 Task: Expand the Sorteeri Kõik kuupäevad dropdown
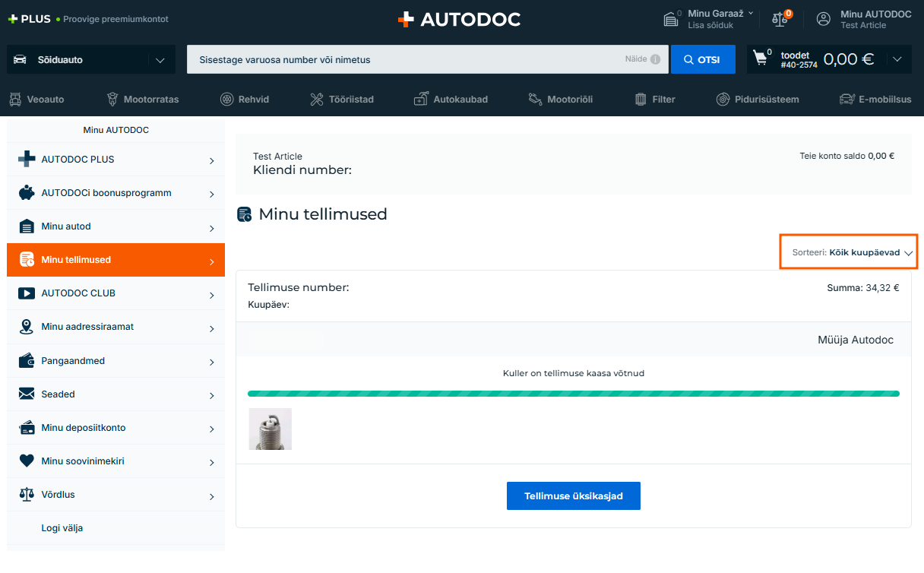pos(849,252)
